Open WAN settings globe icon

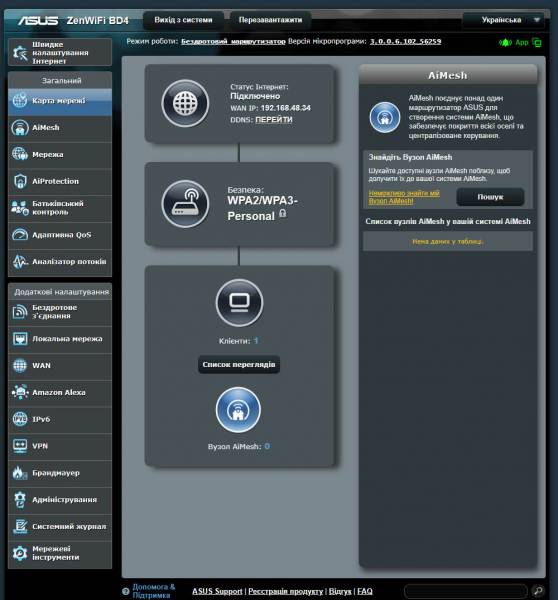tap(20, 365)
